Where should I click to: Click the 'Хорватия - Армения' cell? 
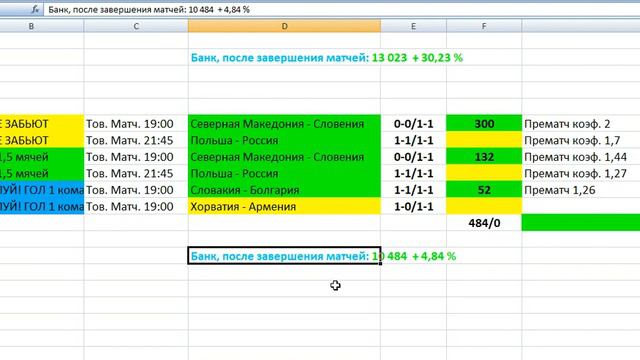pyautogui.click(x=284, y=207)
